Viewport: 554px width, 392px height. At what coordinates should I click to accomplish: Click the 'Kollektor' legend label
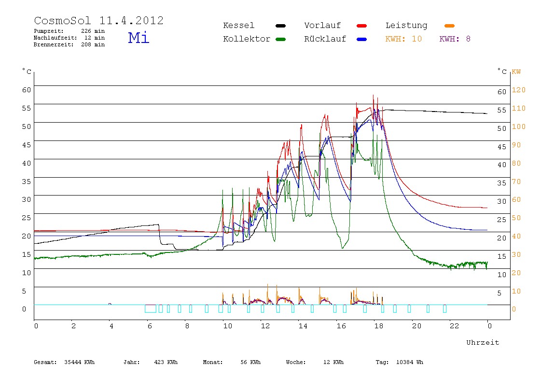point(247,39)
